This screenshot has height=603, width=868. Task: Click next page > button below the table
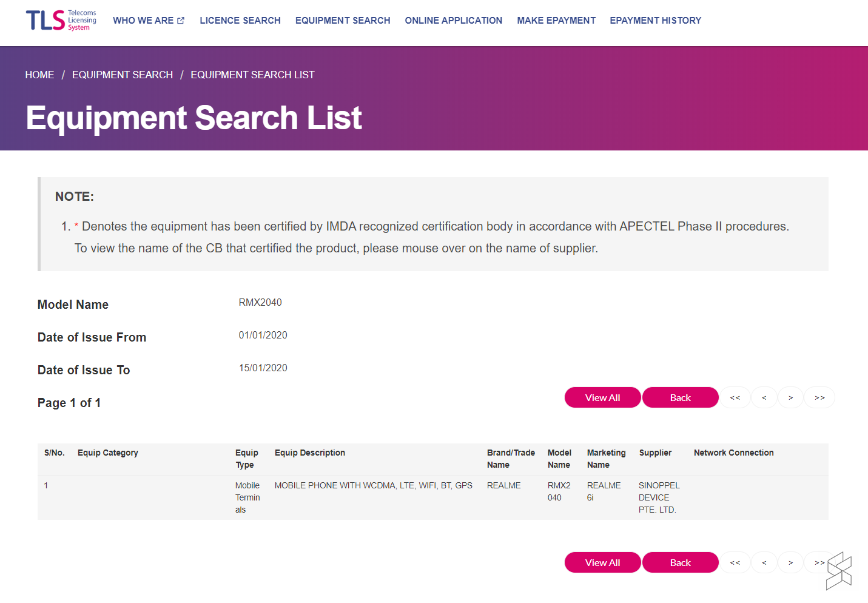[791, 563]
